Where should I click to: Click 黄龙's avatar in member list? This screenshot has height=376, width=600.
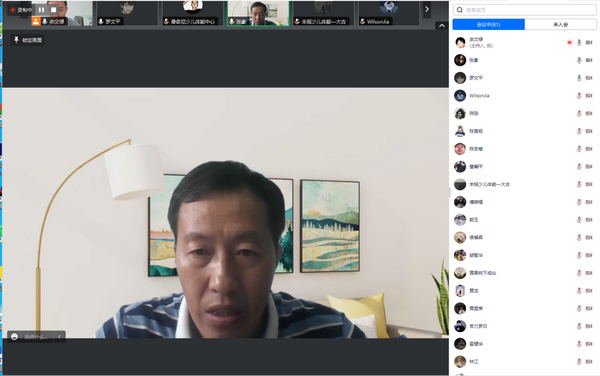click(x=460, y=291)
